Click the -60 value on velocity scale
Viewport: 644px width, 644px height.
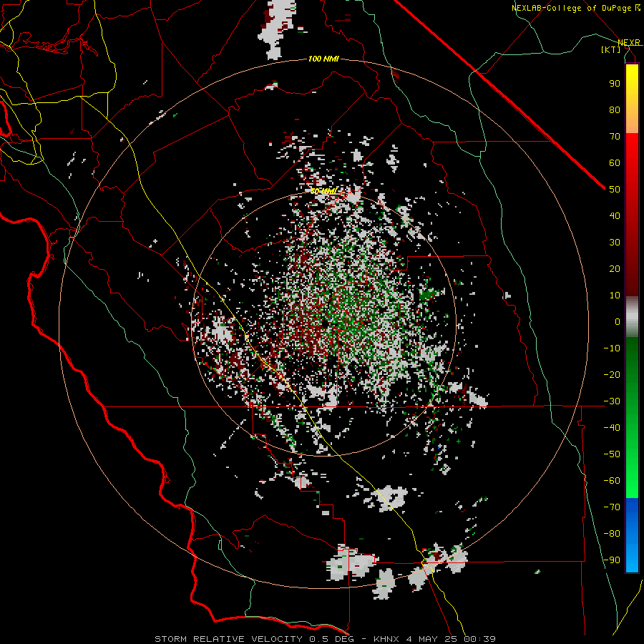tap(612, 481)
